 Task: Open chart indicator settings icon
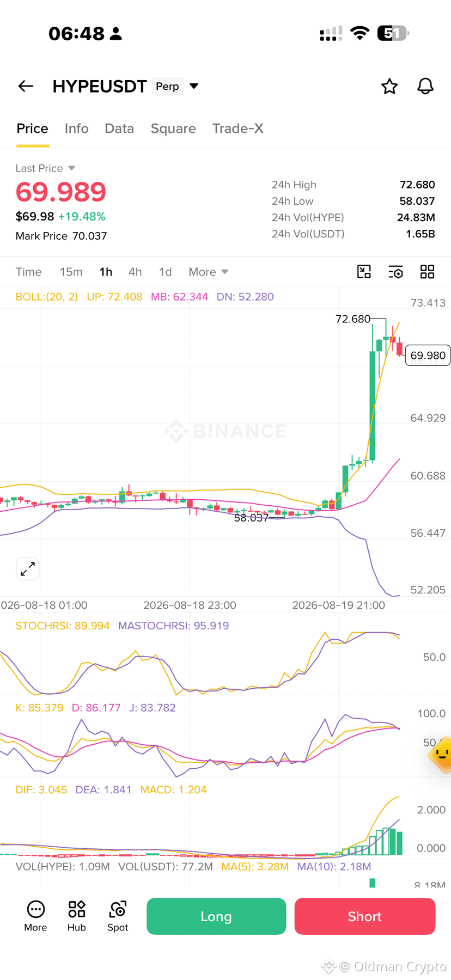click(396, 272)
